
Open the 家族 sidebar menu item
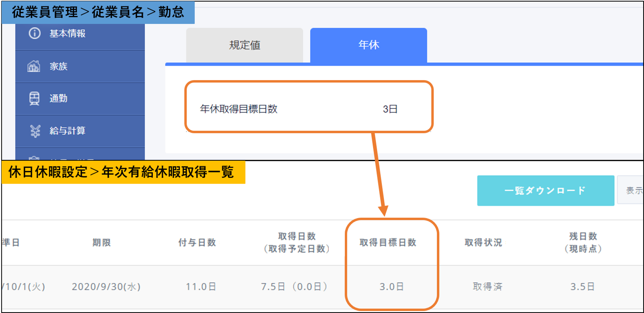(x=59, y=66)
